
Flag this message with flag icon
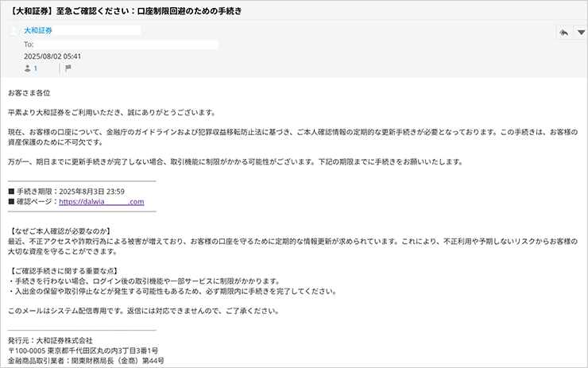pyautogui.click(x=68, y=68)
